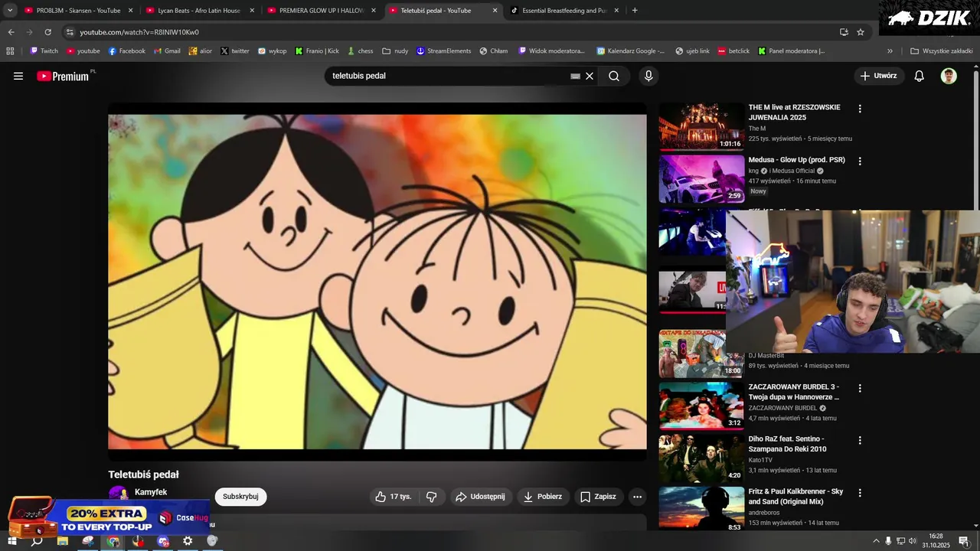Open the StreamElements bookmark
This screenshot has width=980, height=551.
[x=443, y=51]
